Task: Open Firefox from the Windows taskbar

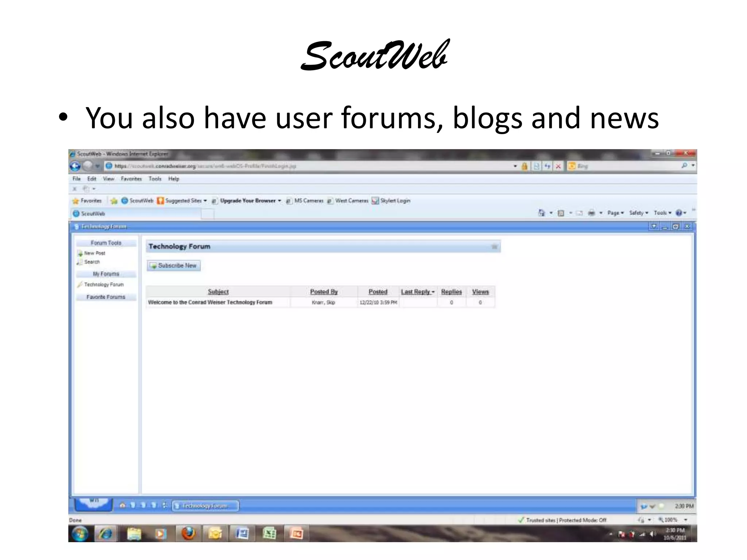Action: click(188, 534)
